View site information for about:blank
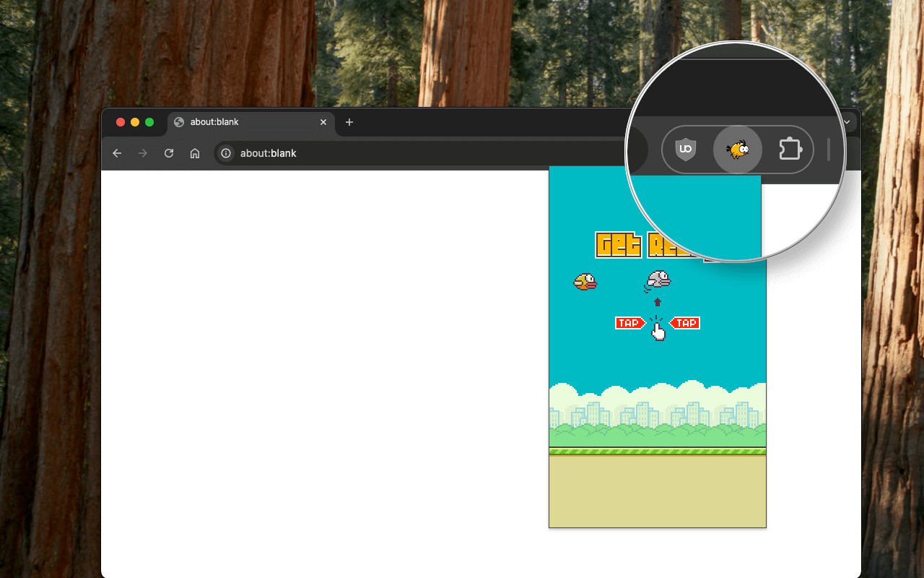Image resolution: width=924 pixels, height=578 pixels. pyautogui.click(x=226, y=153)
